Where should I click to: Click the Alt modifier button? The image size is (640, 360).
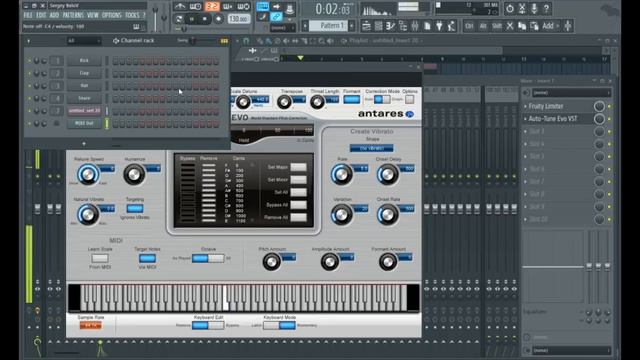tap(483, 26)
